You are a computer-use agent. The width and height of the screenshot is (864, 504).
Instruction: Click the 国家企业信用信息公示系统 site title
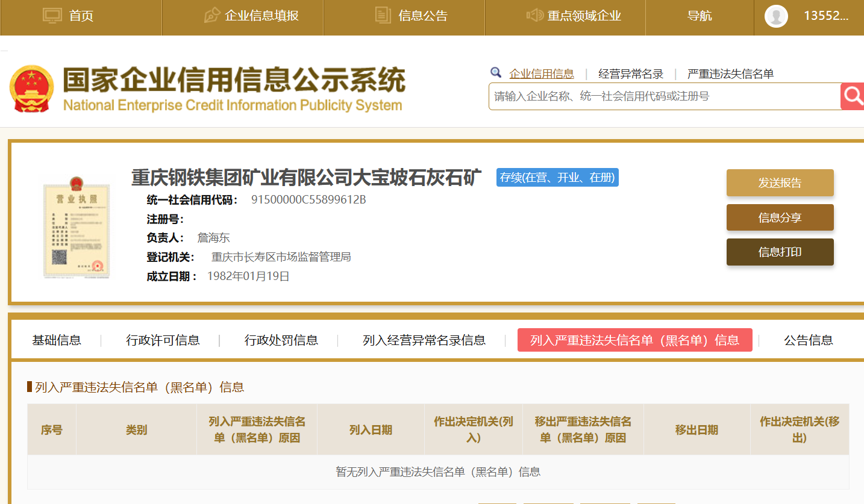234,81
